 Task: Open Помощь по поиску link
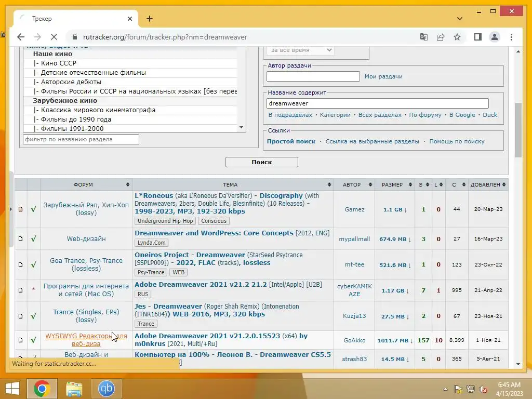(457, 141)
